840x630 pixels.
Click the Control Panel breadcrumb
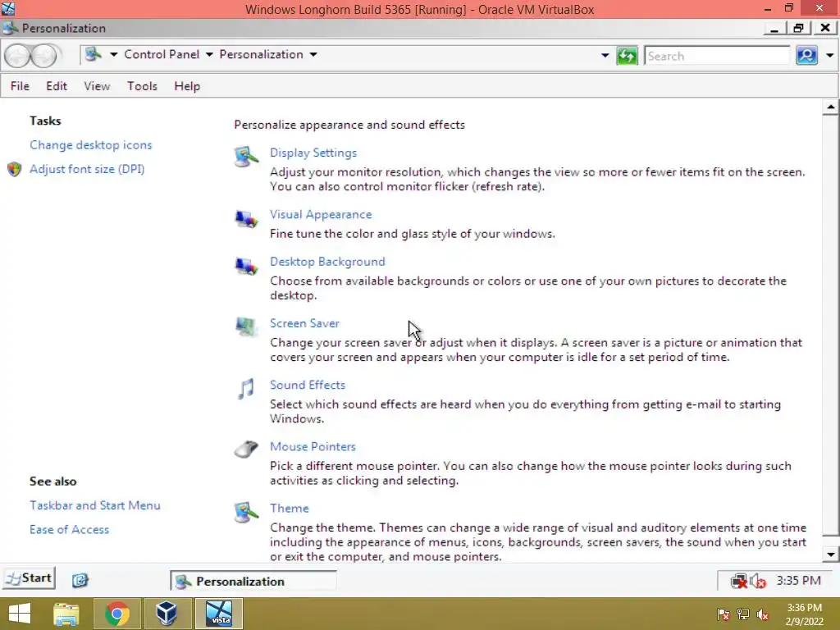tap(162, 54)
